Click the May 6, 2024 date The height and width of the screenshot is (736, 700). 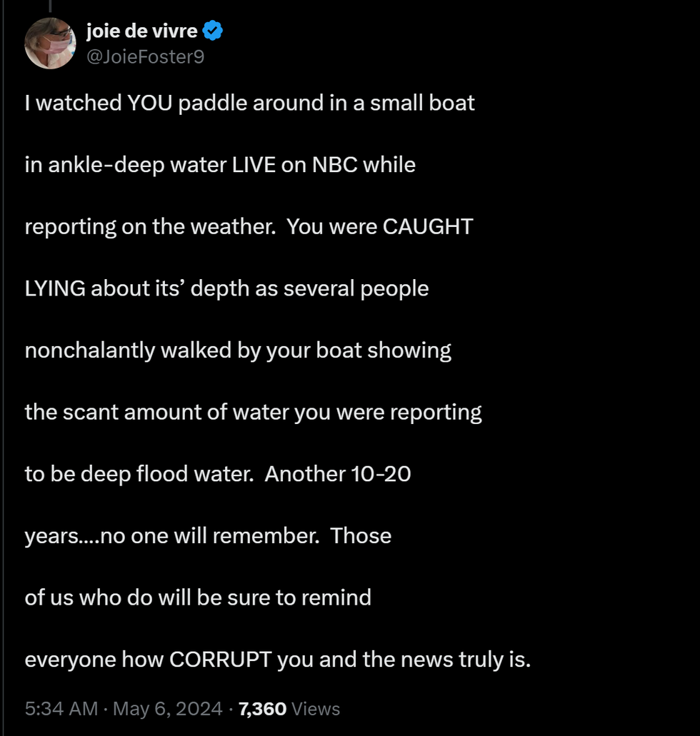pyautogui.click(x=167, y=709)
